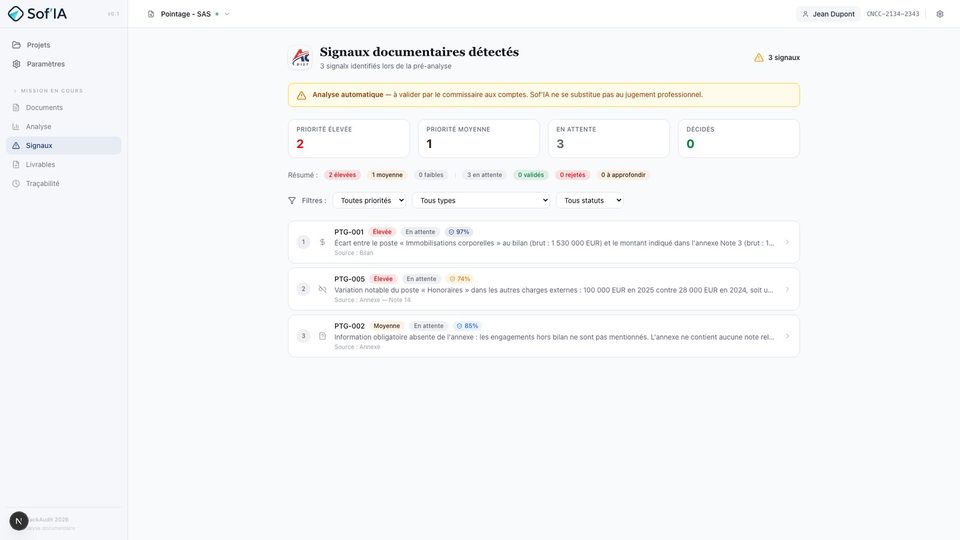
Task: Open the PTG-005 Honoraires signal row
Action: 544,289
